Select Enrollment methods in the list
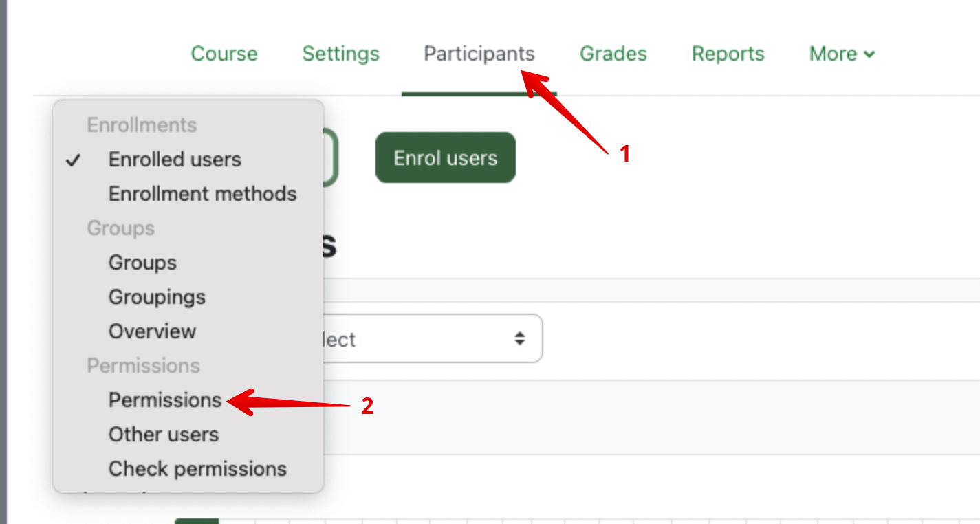980x524 pixels. [202, 194]
